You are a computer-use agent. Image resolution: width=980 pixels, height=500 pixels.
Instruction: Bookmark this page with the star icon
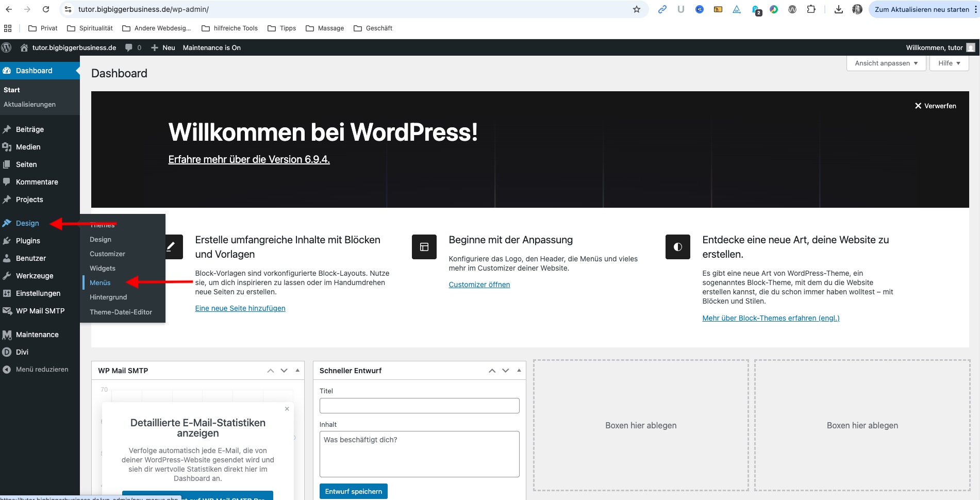(x=637, y=9)
